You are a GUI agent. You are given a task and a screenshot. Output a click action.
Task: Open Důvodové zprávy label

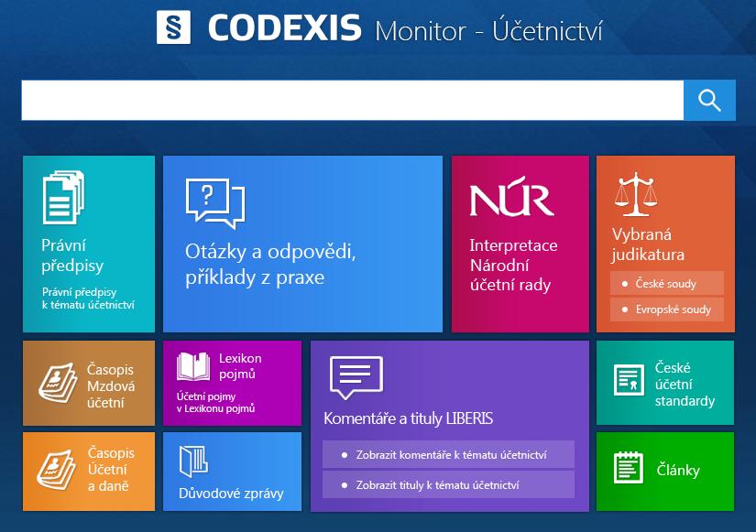coord(232,494)
